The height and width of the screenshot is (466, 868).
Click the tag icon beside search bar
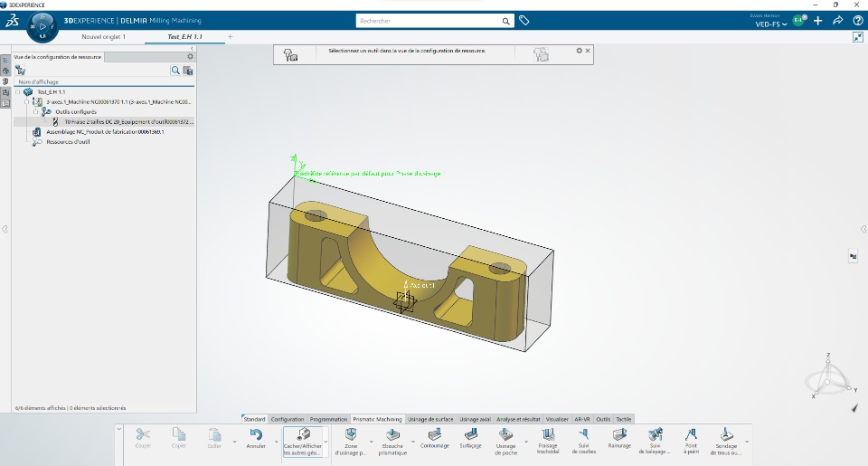tap(524, 21)
